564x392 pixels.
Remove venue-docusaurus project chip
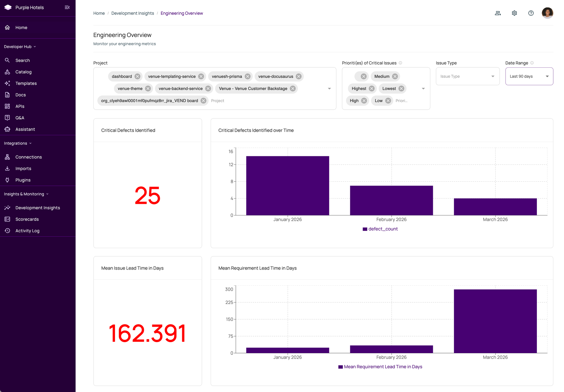[x=299, y=76]
